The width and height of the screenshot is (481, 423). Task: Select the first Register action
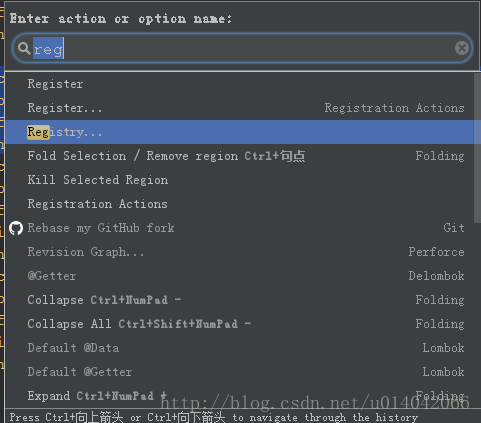tap(239, 84)
